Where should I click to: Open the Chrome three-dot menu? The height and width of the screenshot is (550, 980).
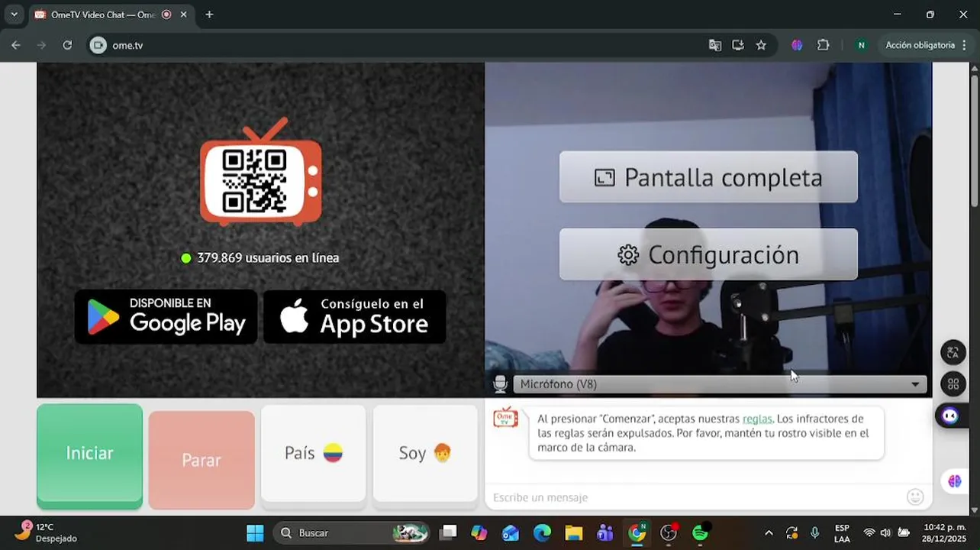(x=965, y=45)
